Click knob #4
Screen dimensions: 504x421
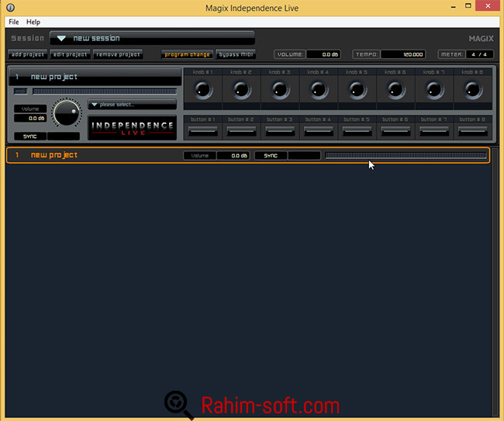click(x=319, y=90)
